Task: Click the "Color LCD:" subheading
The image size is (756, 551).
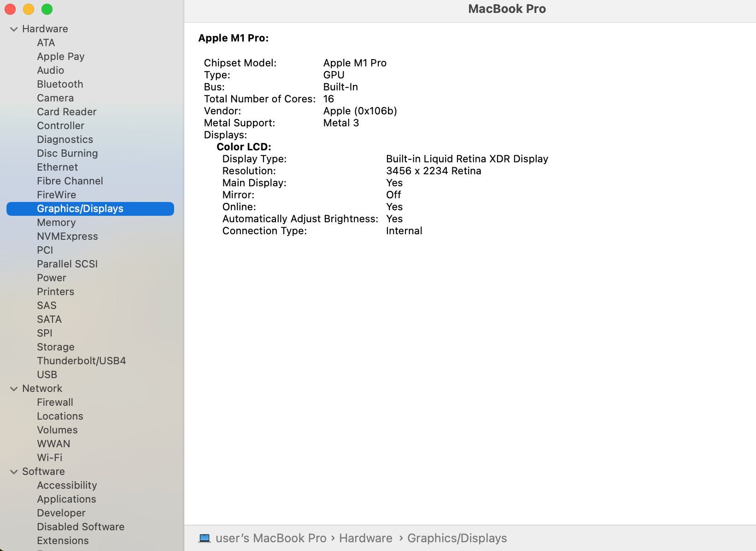Action: point(244,147)
